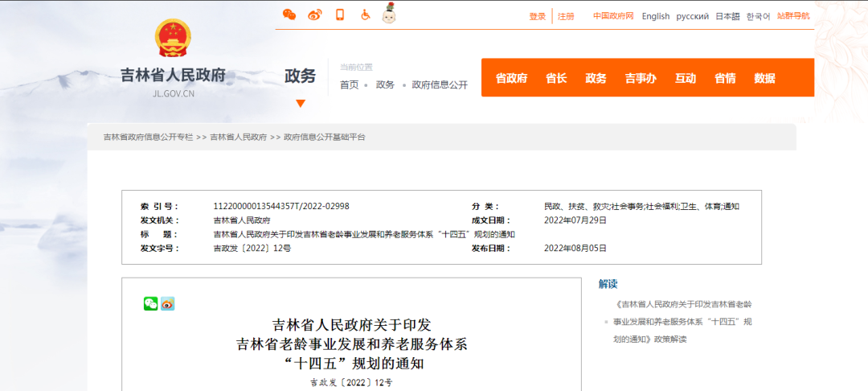Share article via green WeChat icon

click(x=150, y=303)
